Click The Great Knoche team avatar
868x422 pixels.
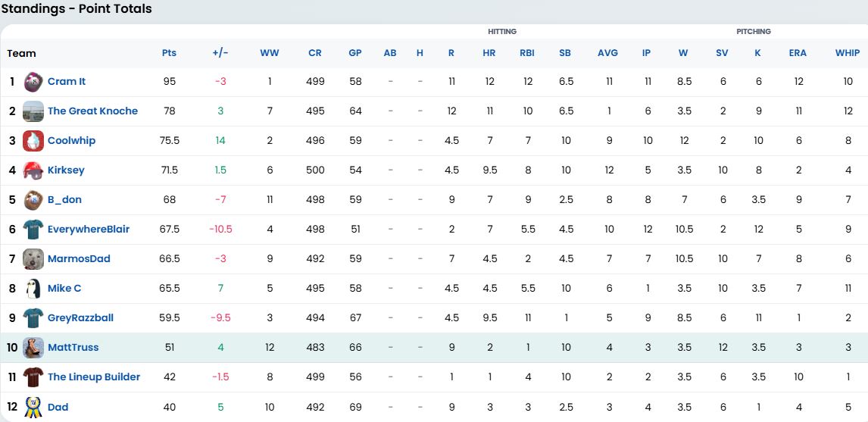[33, 111]
